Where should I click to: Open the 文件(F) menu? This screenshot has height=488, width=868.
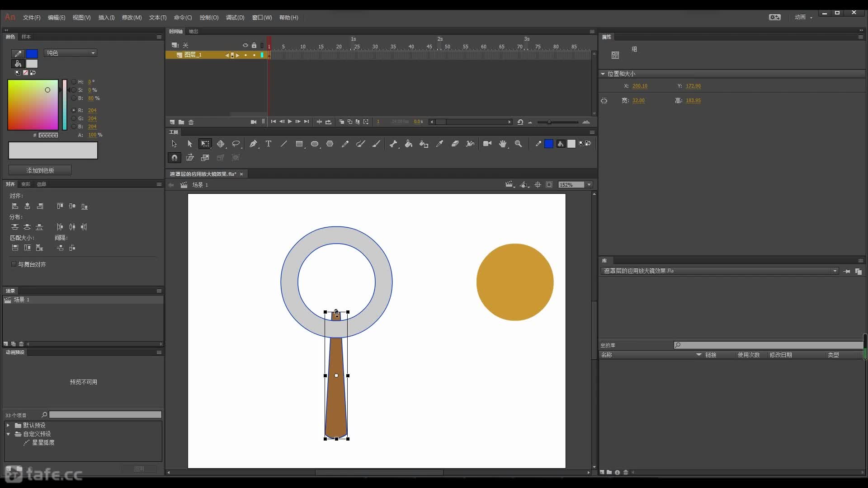pos(32,18)
